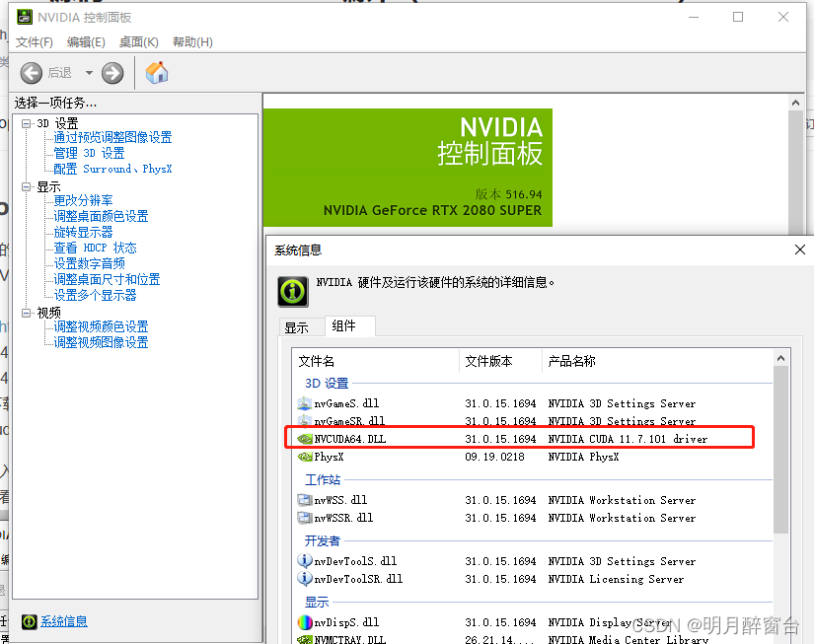Click the NVCUDA64.DLL NVIDIA eye icon
814x644 pixels.
pyautogui.click(x=304, y=439)
